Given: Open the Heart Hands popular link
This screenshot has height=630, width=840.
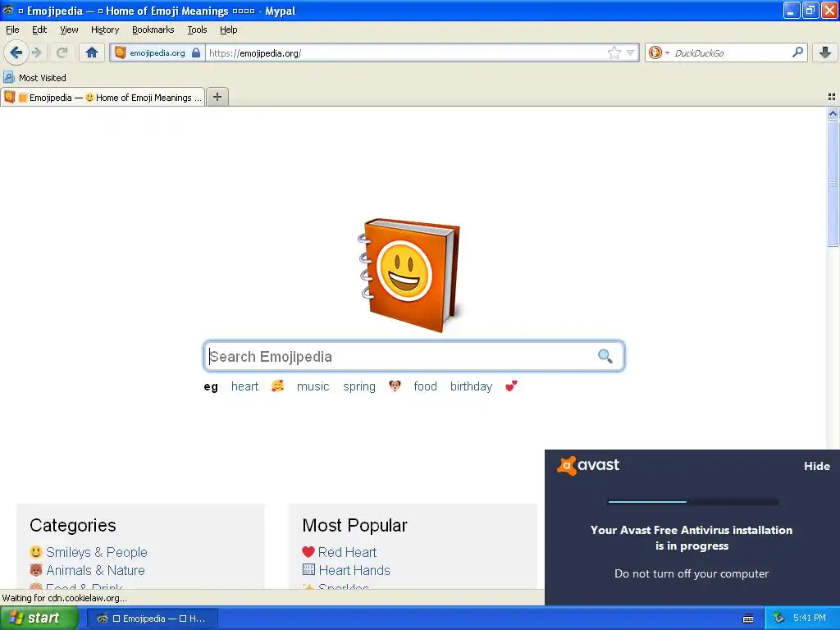Looking at the screenshot, I should click(354, 570).
